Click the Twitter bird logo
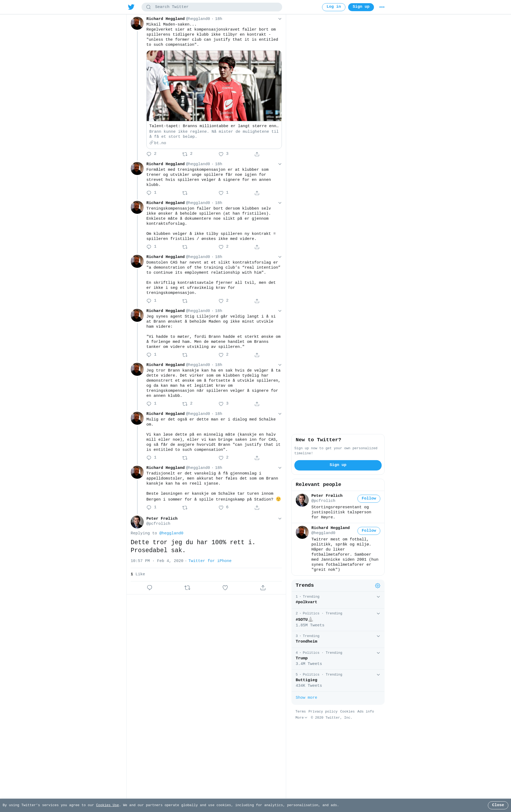The width and height of the screenshot is (511, 812). pyautogui.click(x=131, y=7)
